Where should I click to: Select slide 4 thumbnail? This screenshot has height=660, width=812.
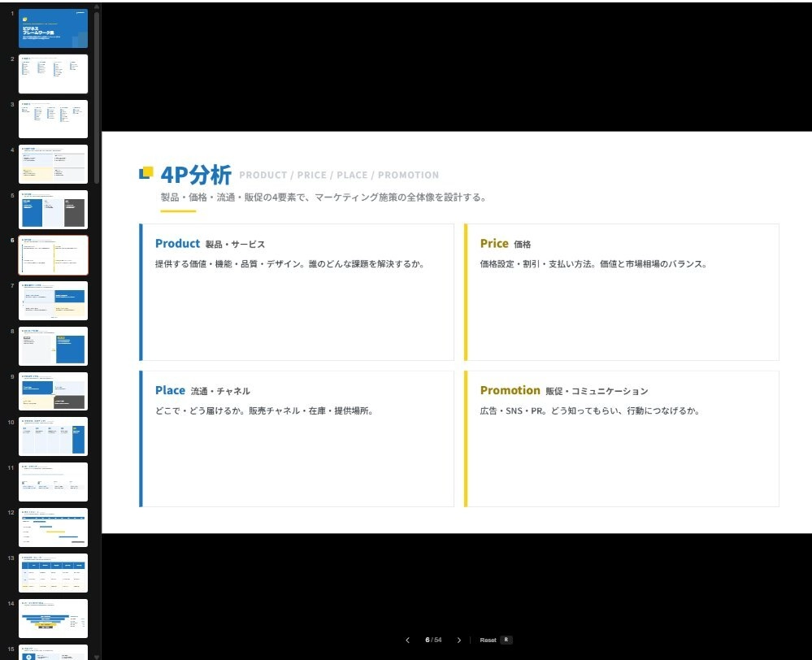pos(54,164)
